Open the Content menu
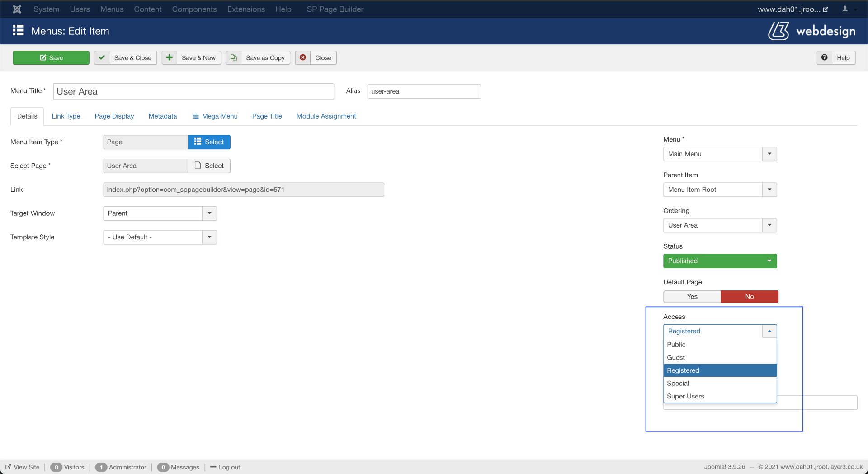The height and width of the screenshot is (474, 868). coord(147,9)
